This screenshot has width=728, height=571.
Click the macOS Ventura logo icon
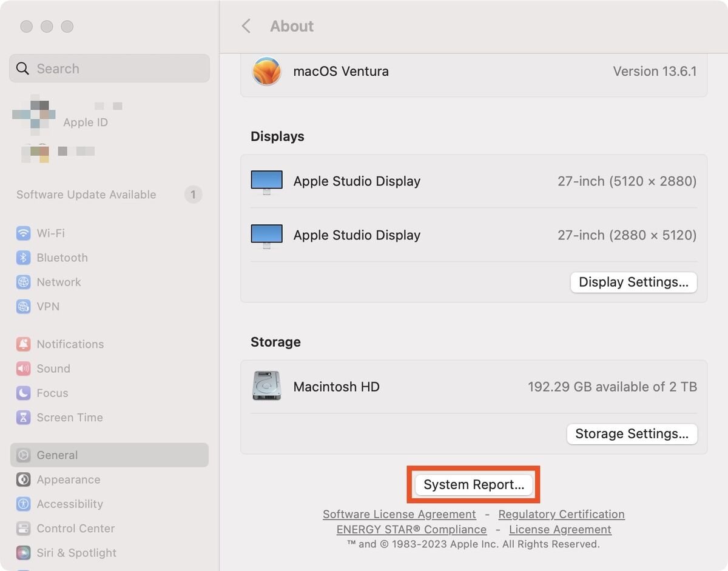pos(267,71)
